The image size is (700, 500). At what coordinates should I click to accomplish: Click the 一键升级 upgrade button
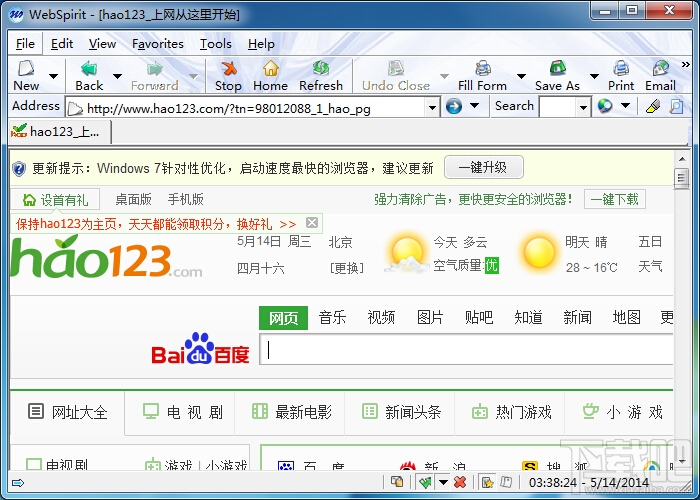pyautogui.click(x=483, y=167)
